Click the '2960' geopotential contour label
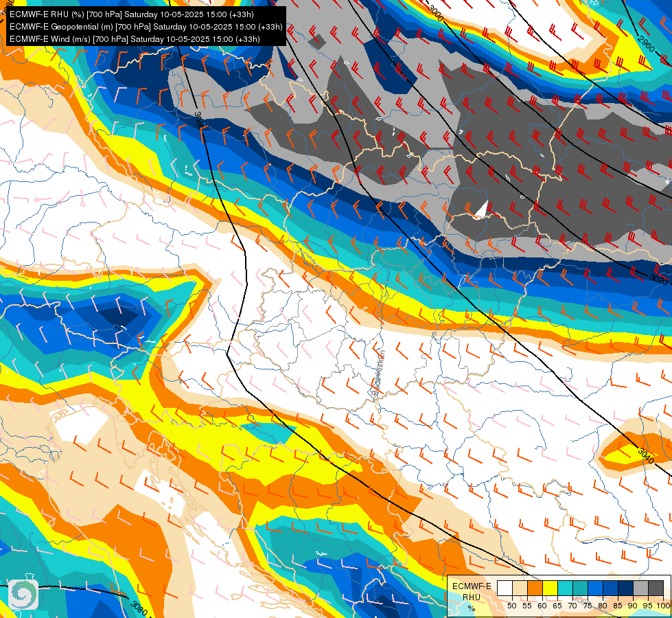The height and width of the screenshot is (618, 672). tap(647, 44)
